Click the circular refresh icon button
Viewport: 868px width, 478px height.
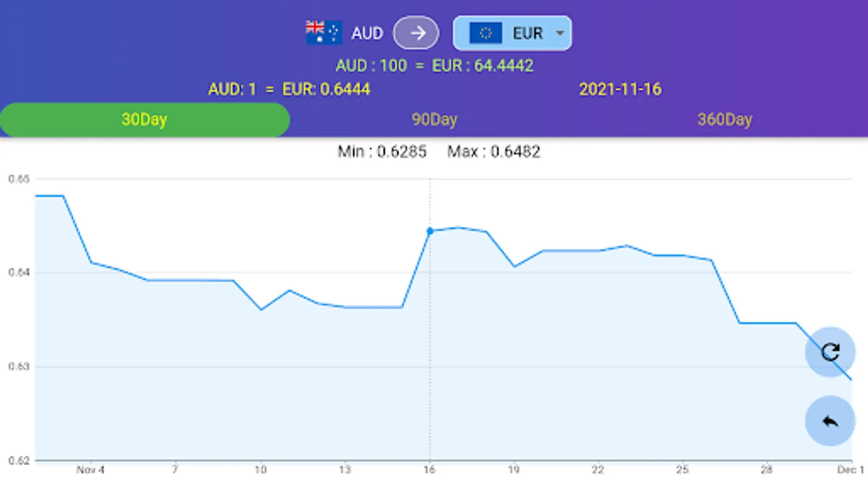pos(830,352)
